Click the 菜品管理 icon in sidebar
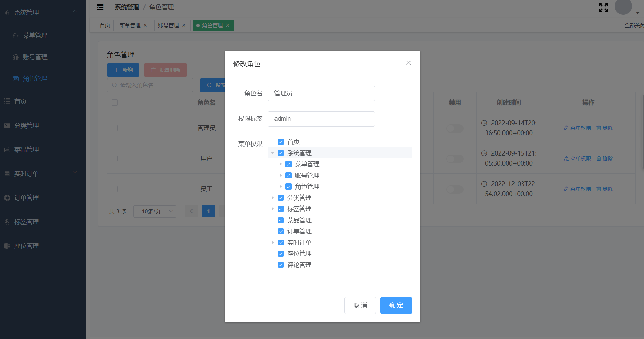 click(7, 150)
